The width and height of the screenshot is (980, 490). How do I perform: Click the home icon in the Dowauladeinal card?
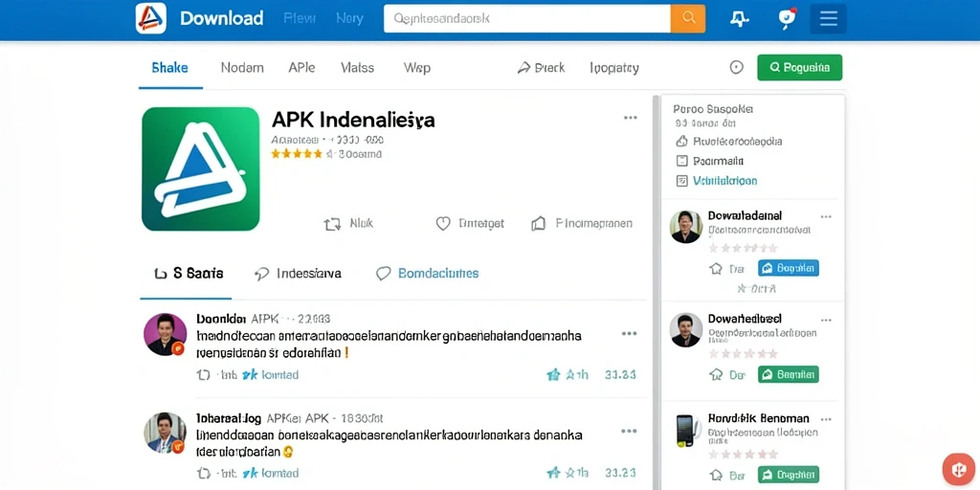(716, 269)
